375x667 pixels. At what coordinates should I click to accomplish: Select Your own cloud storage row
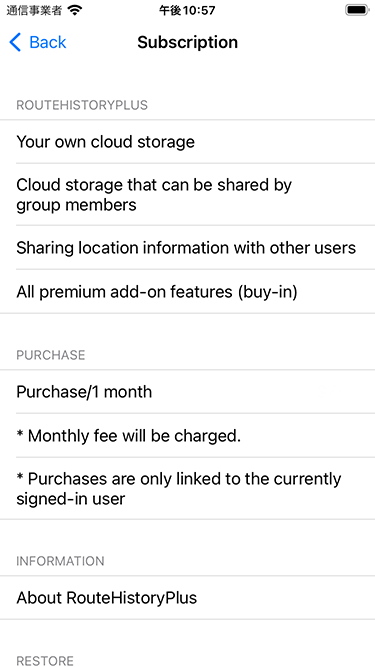click(x=188, y=142)
